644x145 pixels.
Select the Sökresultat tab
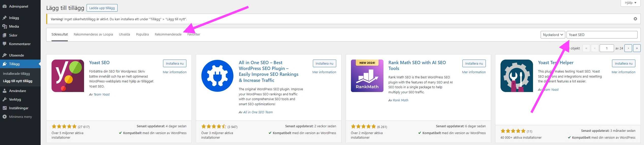coord(60,34)
